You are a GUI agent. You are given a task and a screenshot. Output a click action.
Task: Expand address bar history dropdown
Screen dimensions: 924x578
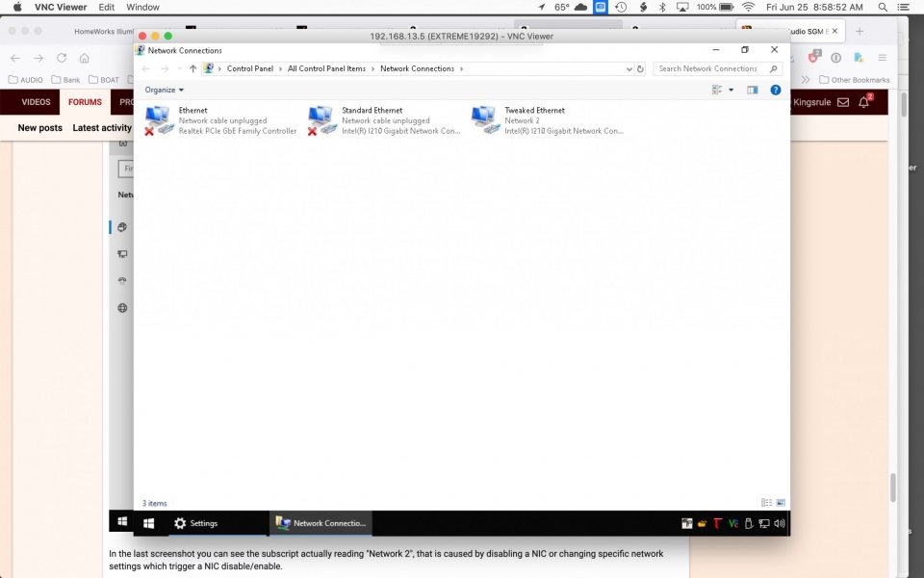click(x=629, y=69)
